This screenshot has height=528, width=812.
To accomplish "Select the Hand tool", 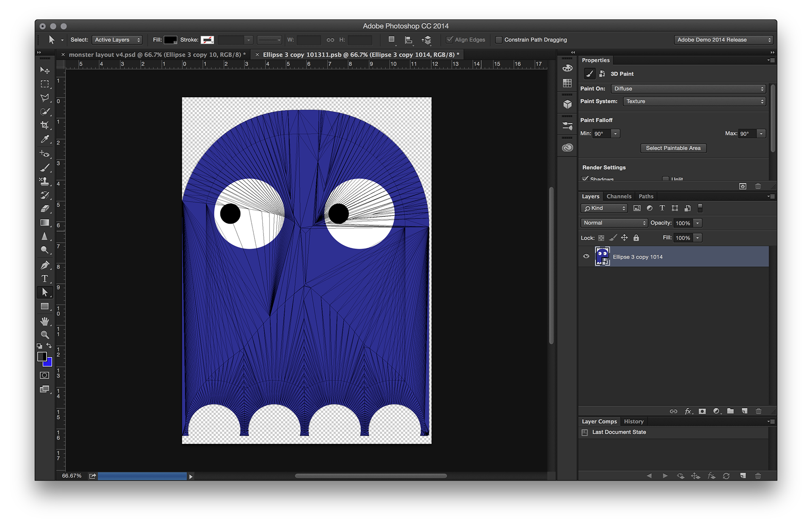I will point(44,321).
